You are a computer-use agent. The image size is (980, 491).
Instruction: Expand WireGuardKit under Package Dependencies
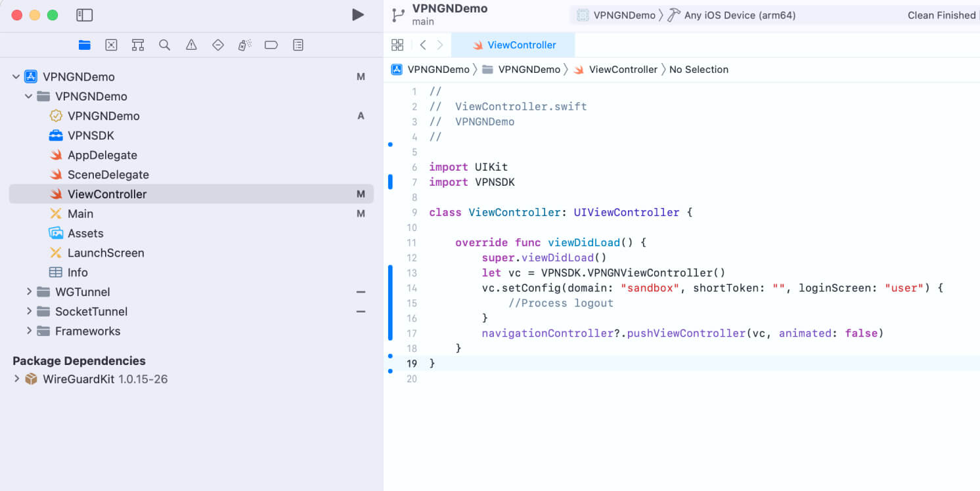(x=17, y=379)
